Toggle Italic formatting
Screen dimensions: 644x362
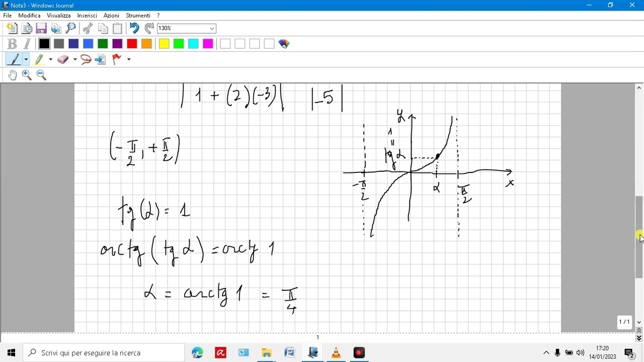[27, 44]
